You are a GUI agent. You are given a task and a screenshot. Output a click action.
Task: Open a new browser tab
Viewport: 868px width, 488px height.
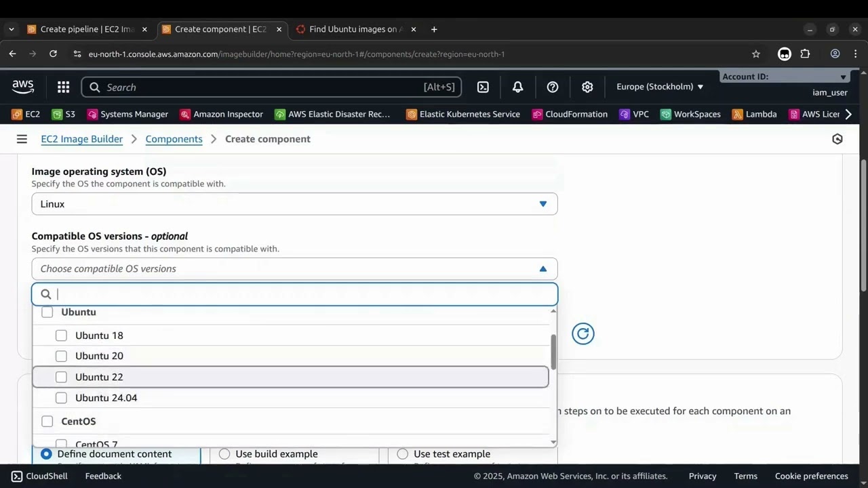(x=434, y=29)
